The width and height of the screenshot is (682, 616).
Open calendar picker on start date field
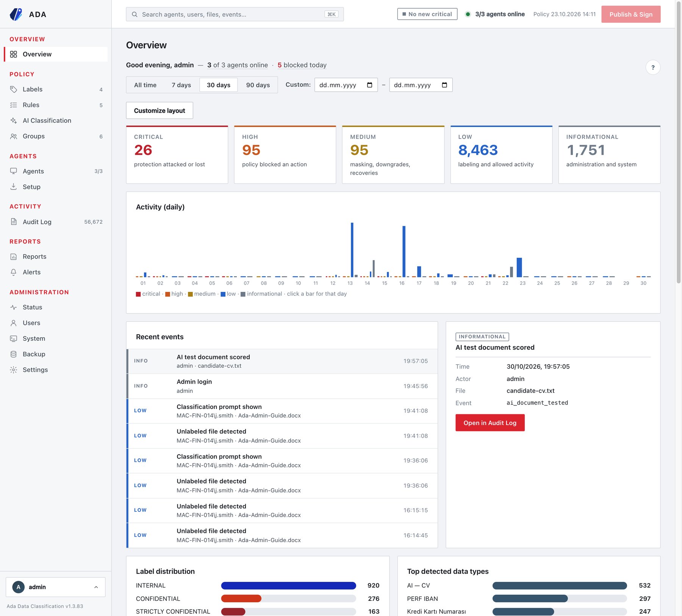pyautogui.click(x=369, y=85)
